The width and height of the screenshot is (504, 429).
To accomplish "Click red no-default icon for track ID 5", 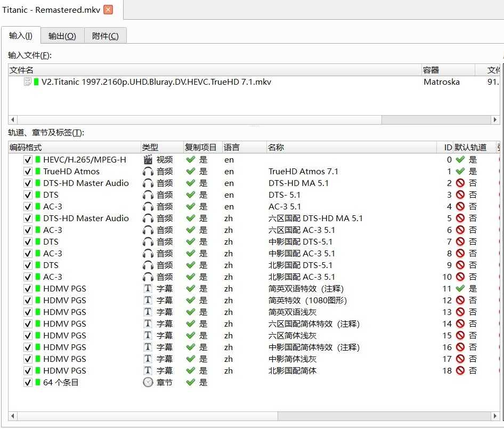I will click(461, 218).
